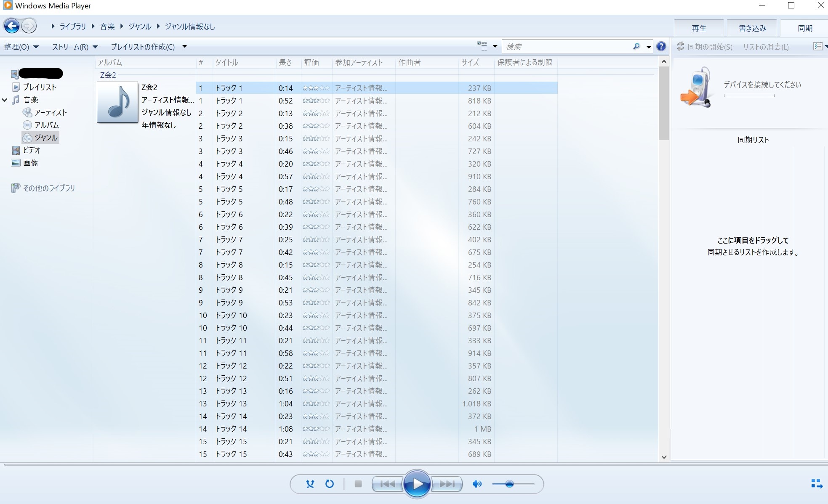
Task: Skip to the next track
Action: [447, 484]
